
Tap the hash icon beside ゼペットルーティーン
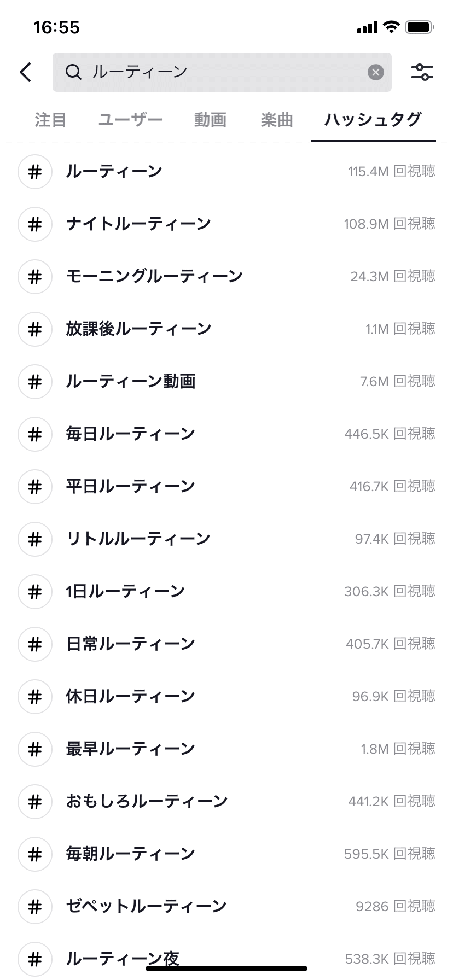point(35,907)
